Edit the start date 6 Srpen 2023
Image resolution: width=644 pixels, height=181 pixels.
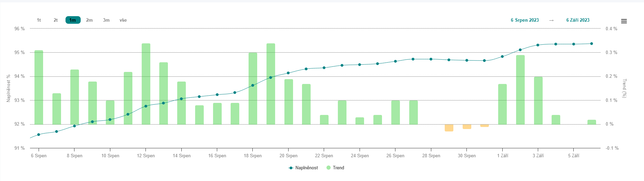524,20
